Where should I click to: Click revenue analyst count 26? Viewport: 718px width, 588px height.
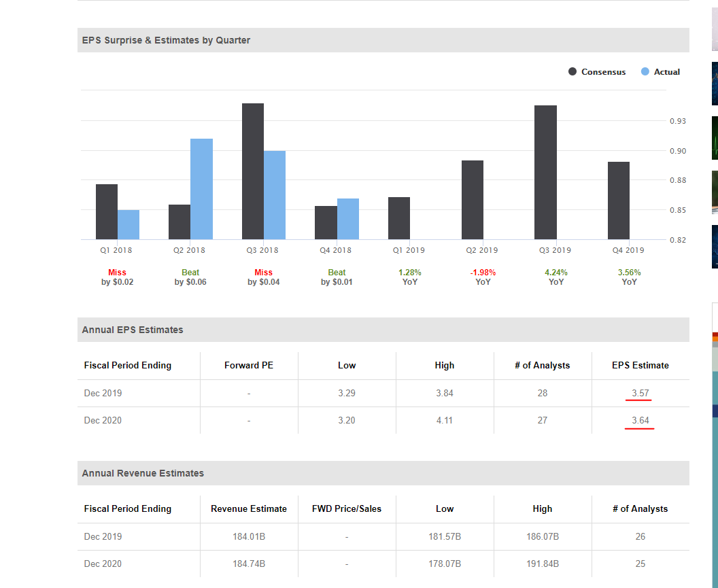click(x=640, y=536)
